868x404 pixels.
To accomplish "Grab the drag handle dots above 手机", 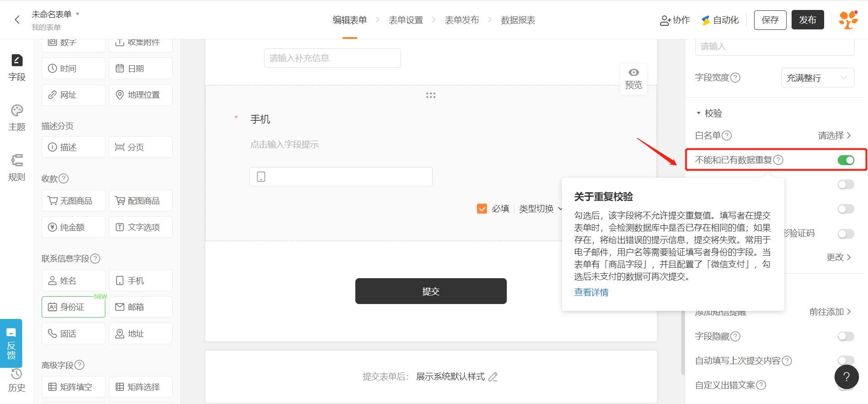I will 431,95.
